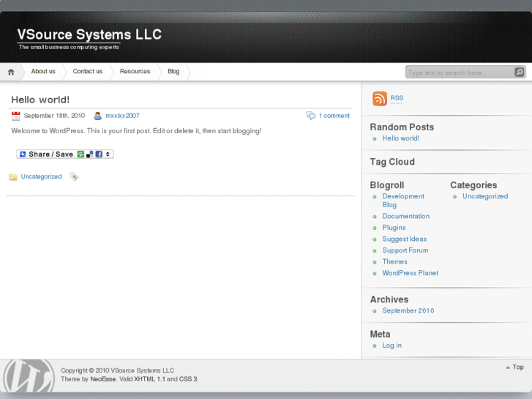Click the Log in link
Screen dimensions: 532x399
tap(391, 346)
